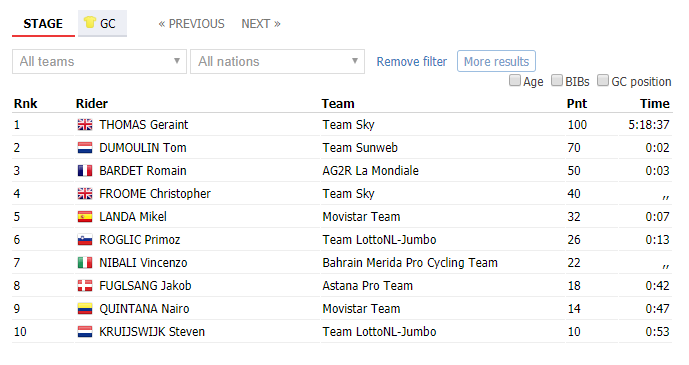Click the Colombian flag beside QUINTANA Nairo
This screenshot has width=689, height=365.
pyautogui.click(x=85, y=309)
